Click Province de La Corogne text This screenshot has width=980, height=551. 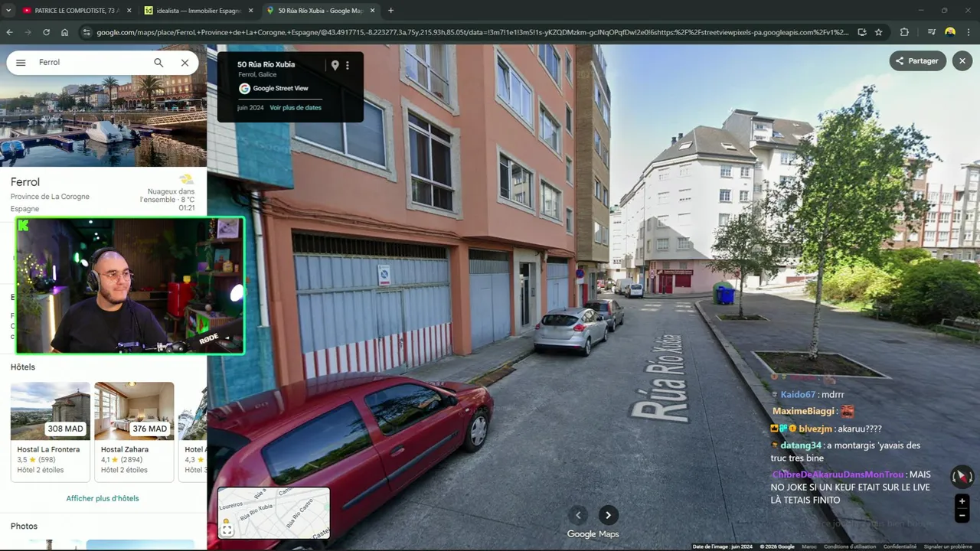[x=50, y=197]
